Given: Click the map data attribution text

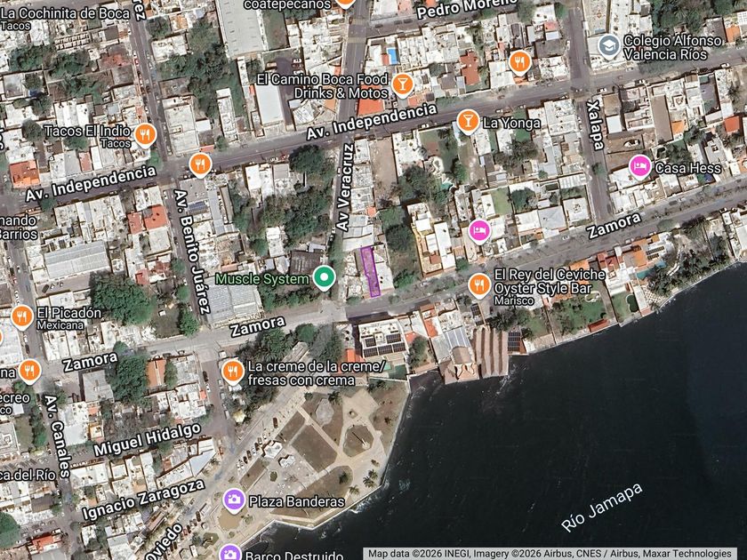Looking at the screenshot, I should [x=550, y=553].
